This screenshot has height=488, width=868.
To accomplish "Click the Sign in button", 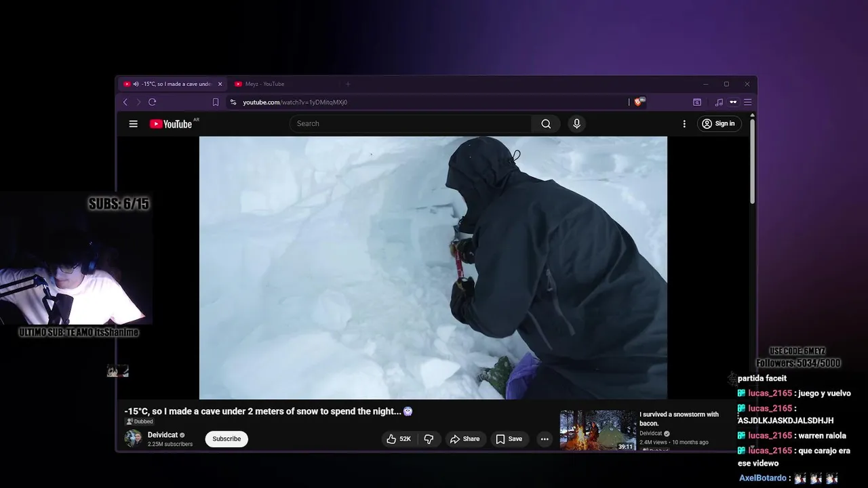I will pyautogui.click(x=718, y=123).
